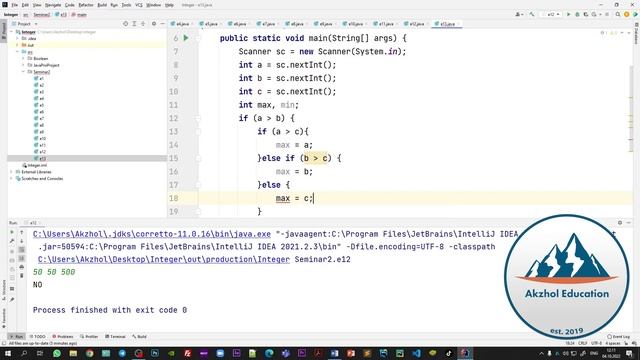Switch to the e12.java editor tab
Screen dimensions: 640x360
[x=415, y=24]
